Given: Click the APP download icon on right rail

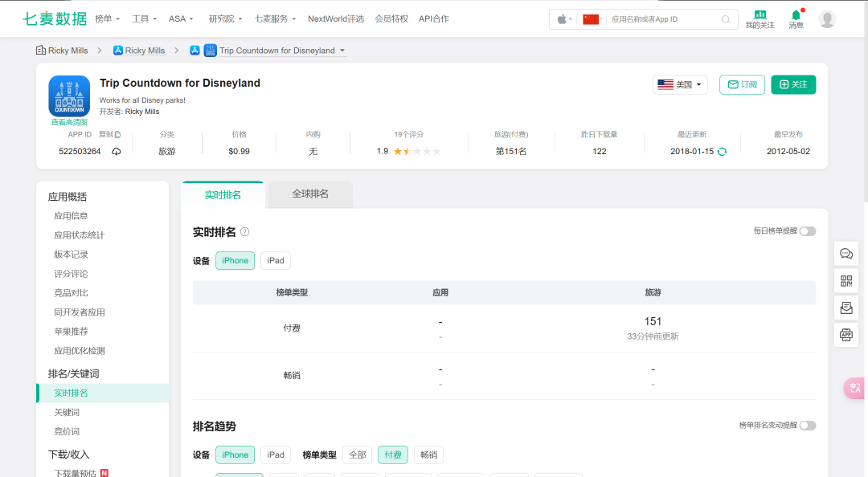Looking at the screenshot, I should pyautogui.click(x=846, y=335).
